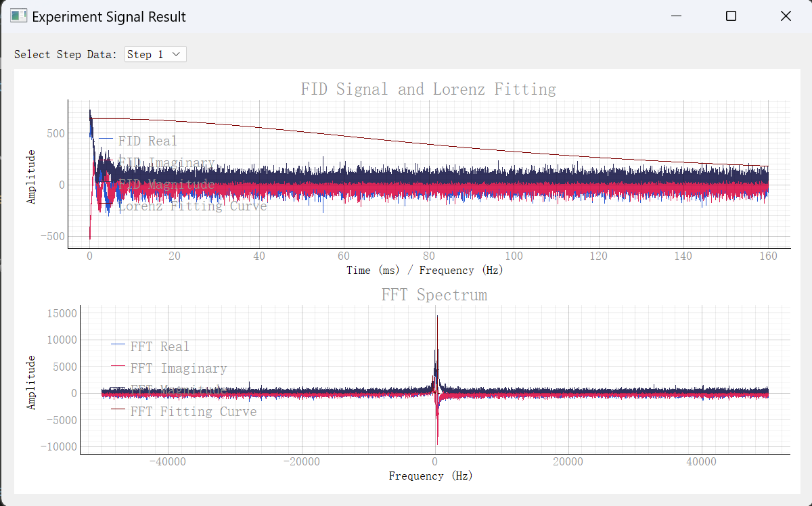Screen dimensions: 812x506
Task: Open the Step 1 data dropdown
Action: click(x=155, y=54)
